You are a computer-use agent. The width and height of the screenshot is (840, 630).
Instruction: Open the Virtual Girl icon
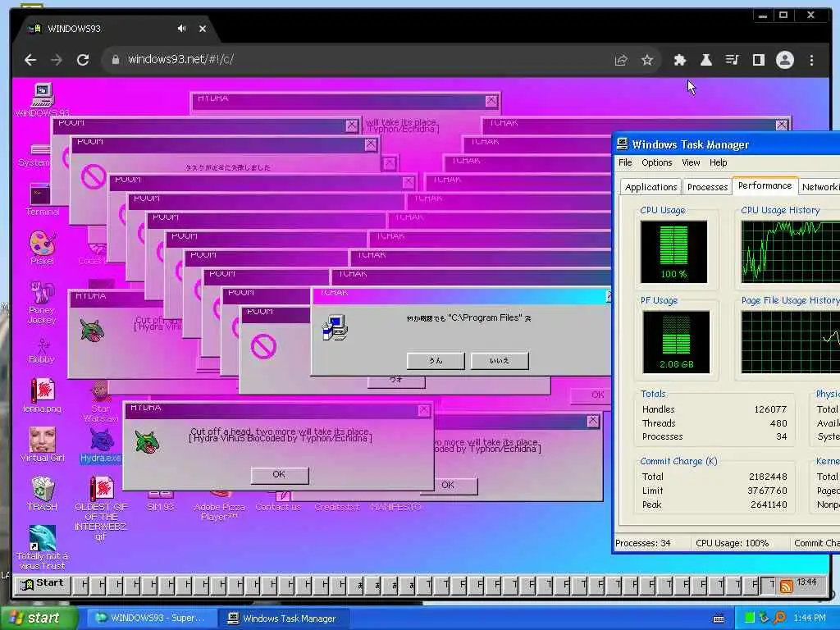click(x=42, y=444)
